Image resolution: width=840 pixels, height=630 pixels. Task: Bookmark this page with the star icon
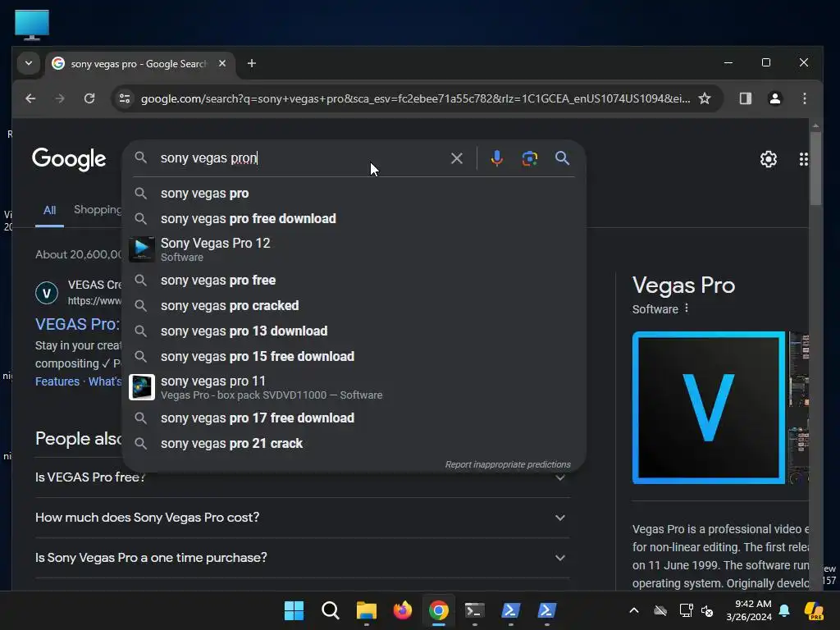click(x=705, y=98)
